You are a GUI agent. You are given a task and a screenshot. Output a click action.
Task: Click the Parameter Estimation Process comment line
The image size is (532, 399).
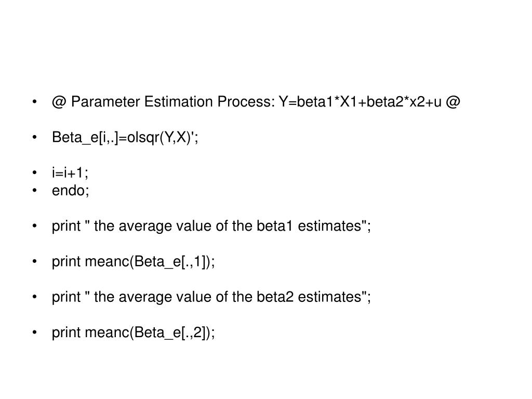(256, 102)
